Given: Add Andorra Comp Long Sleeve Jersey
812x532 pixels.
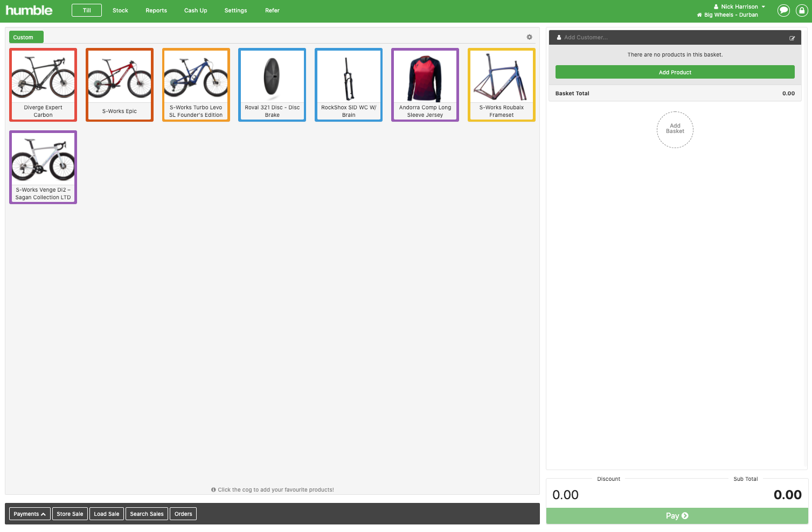Looking at the screenshot, I should point(425,85).
